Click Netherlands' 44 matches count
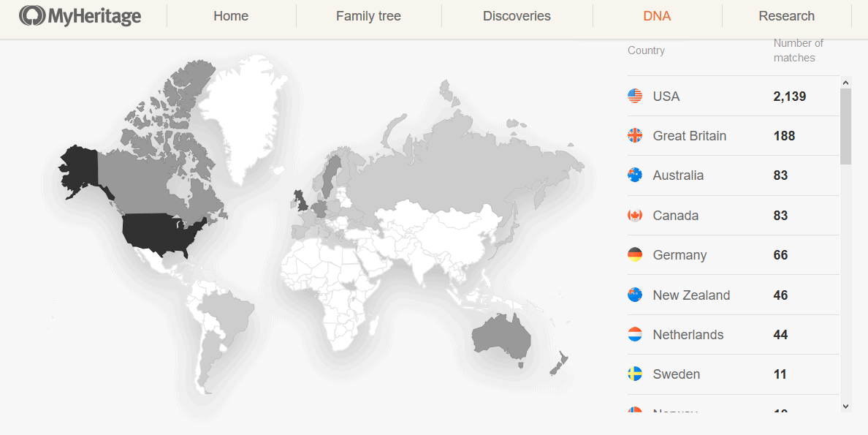 pyautogui.click(x=780, y=334)
